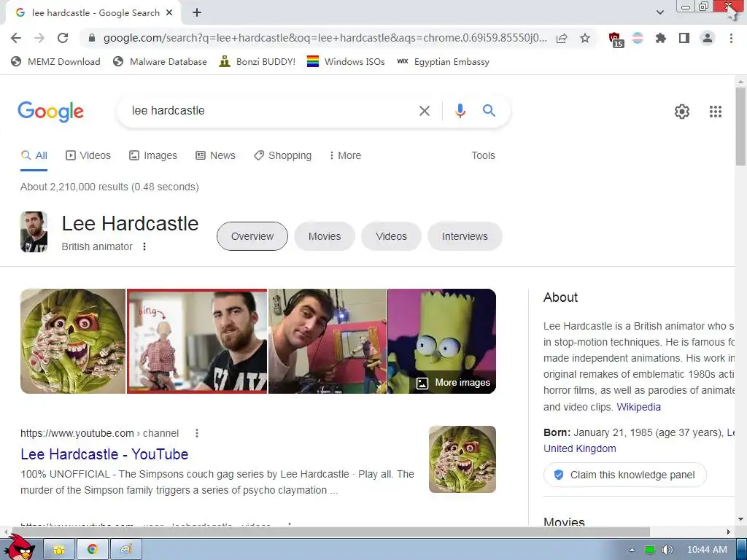Open the Lee Hardcastle - YouTube result
The image size is (747, 560).
[x=104, y=454]
